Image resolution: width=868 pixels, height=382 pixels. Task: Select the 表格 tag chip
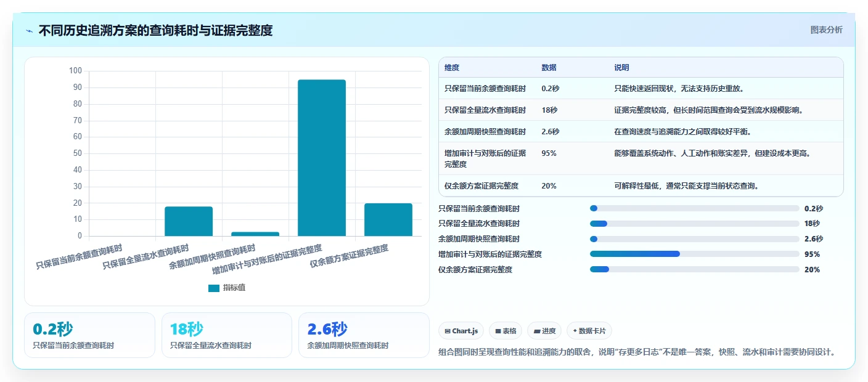click(506, 331)
